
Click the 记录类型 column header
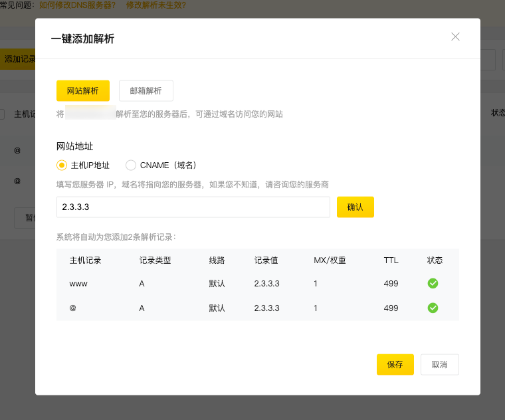point(155,261)
